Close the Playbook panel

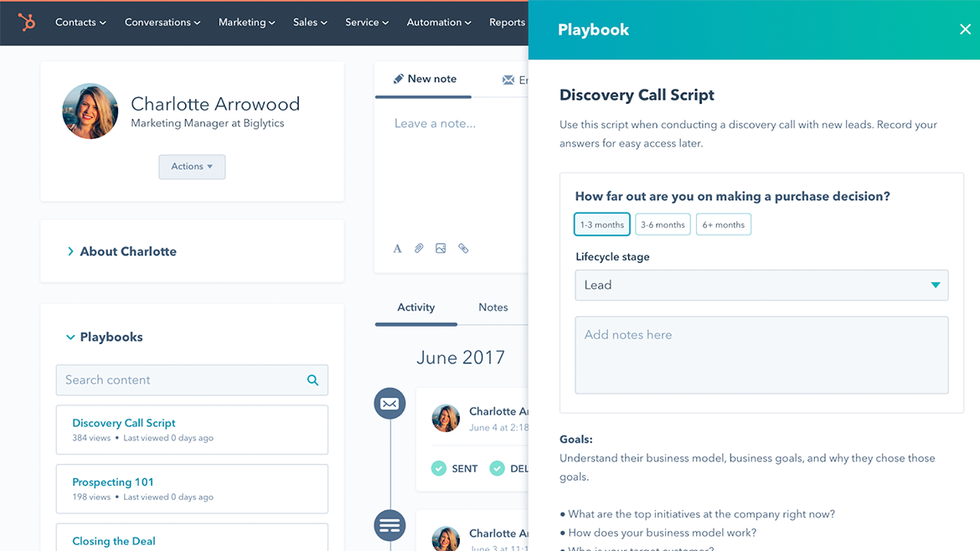click(965, 29)
